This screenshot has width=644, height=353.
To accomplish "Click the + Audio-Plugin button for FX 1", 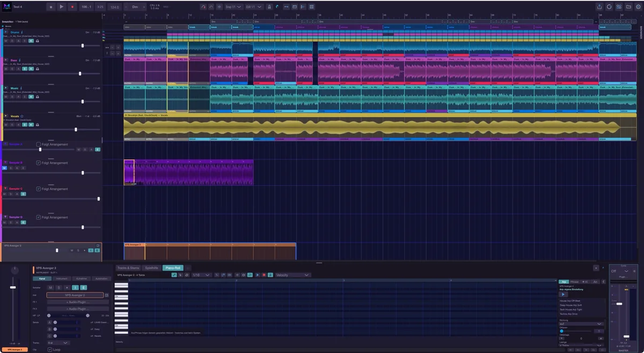I will (x=78, y=302).
